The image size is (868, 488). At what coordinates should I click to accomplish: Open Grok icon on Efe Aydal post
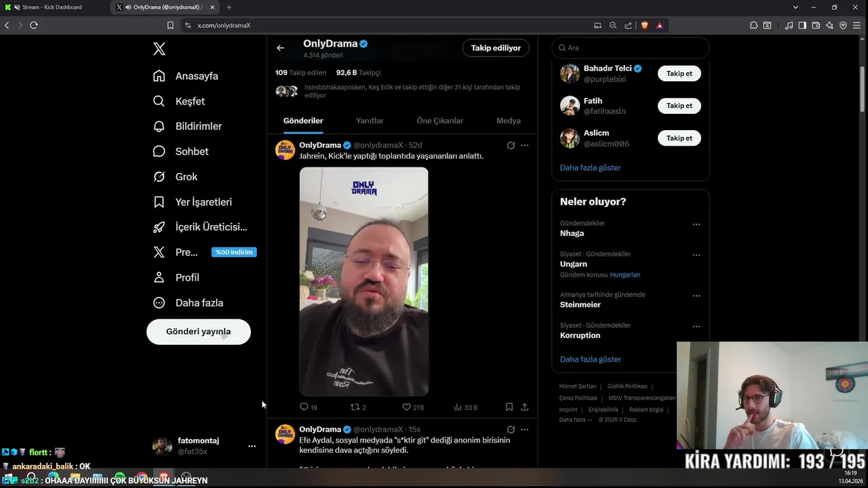click(511, 430)
